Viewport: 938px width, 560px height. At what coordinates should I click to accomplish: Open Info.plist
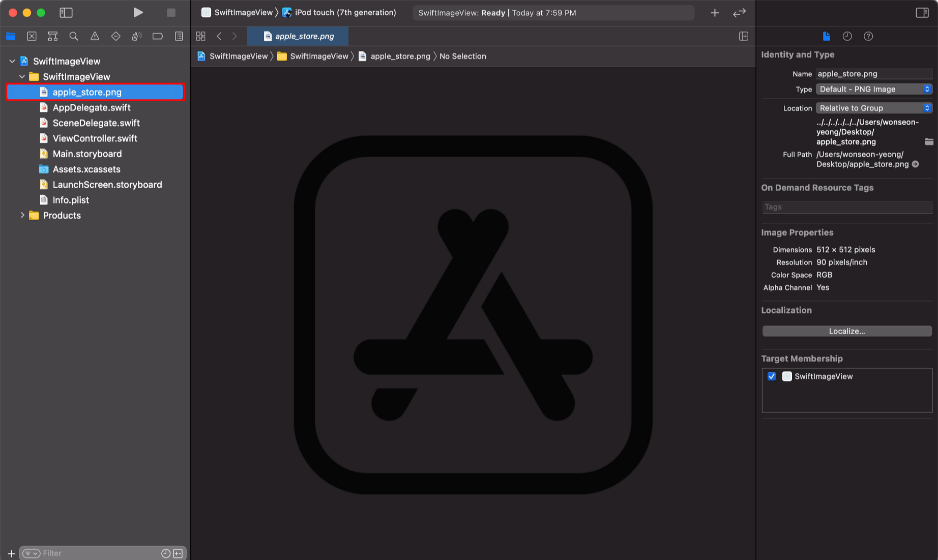[71, 200]
